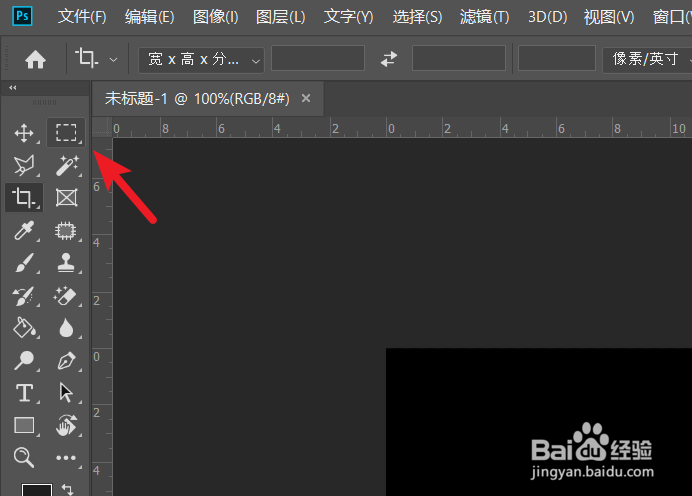Select the Frame tool
The width and height of the screenshot is (692, 496).
[67, 198]
